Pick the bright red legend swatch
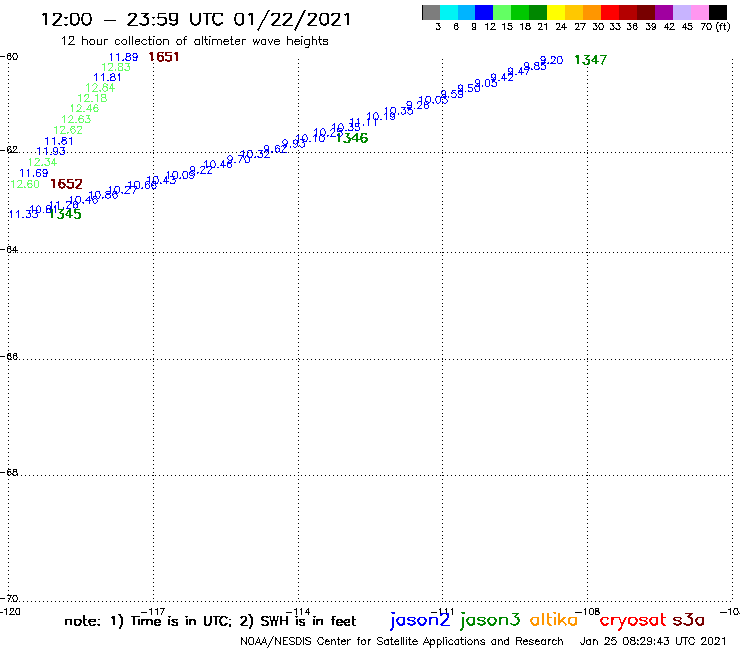740x650 pixels. tap(610, 12)
